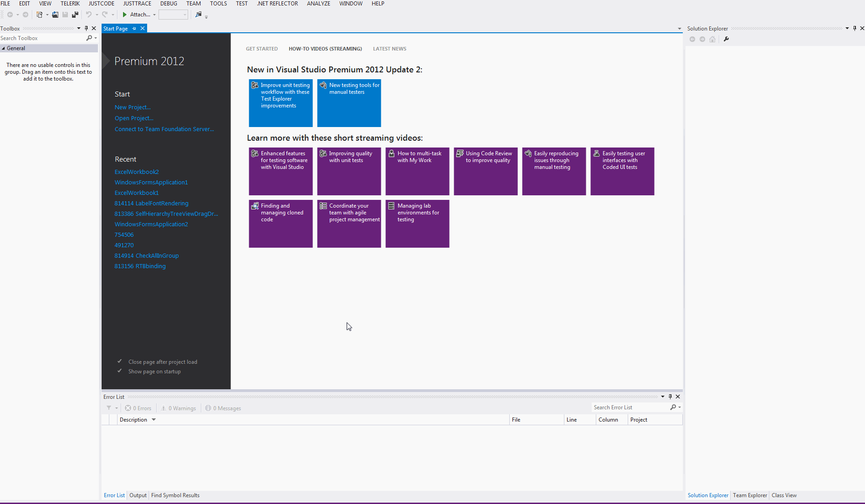This screenshot has height=504, width=865.
Task: Close the Start Page tab
Action: click(143, 28)
